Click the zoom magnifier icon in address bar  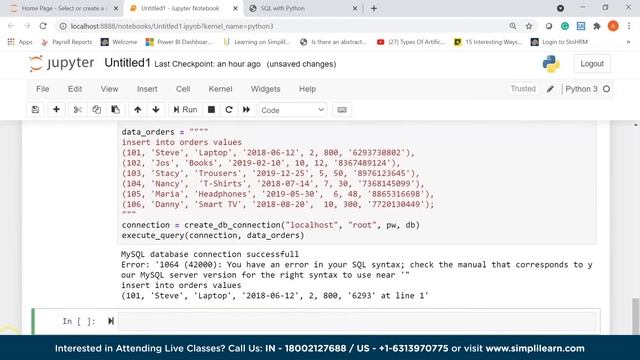[513, 26]
